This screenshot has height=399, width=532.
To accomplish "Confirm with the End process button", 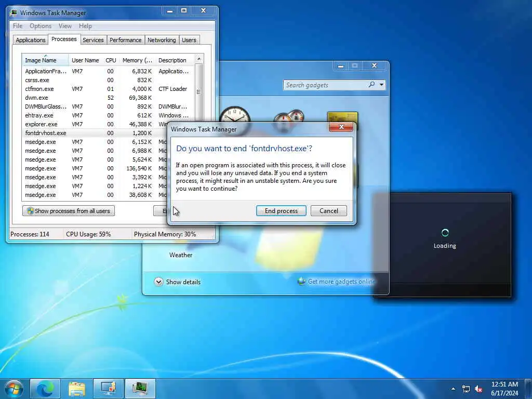I will [281, 211].
